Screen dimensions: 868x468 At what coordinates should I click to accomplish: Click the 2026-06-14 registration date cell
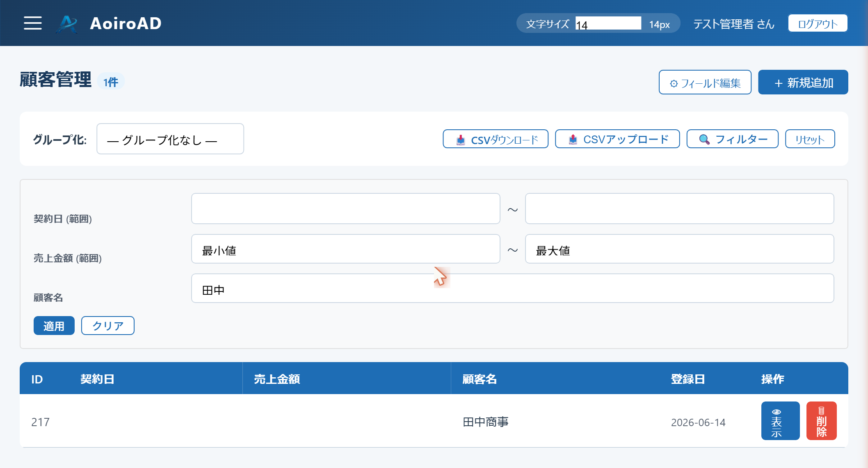[x=698, y=422]
